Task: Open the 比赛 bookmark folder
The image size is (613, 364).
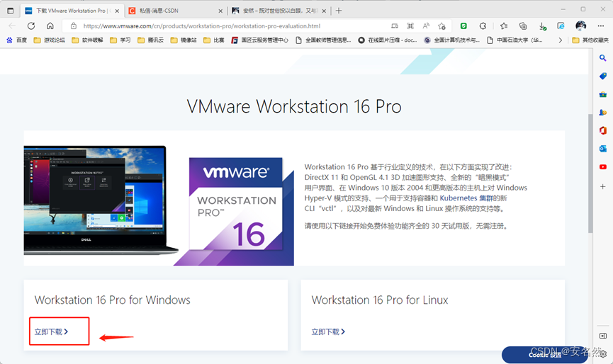Action: [213, 40]
